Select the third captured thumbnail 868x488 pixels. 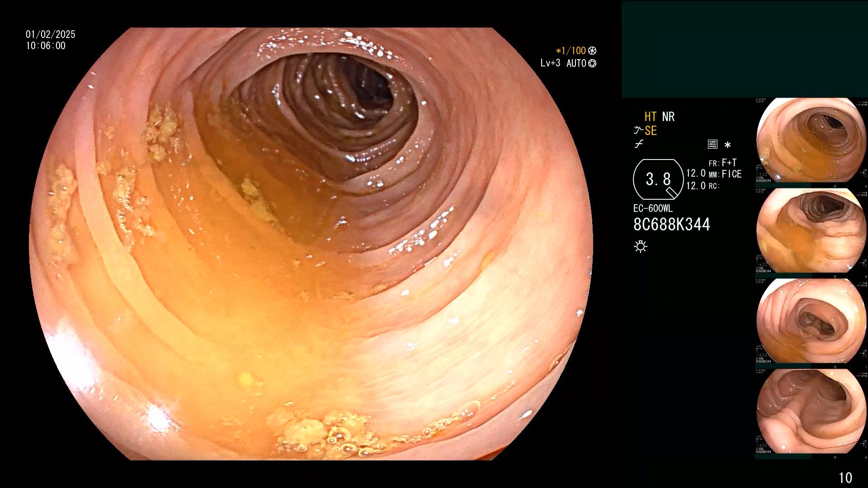click(x=811, y=321)
